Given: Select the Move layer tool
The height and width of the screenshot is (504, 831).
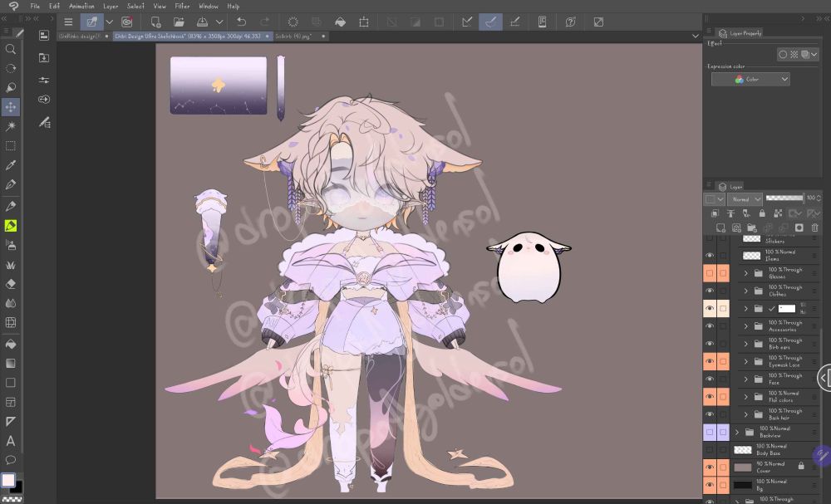Looking at the screenshot, I should tap(10, 107).
